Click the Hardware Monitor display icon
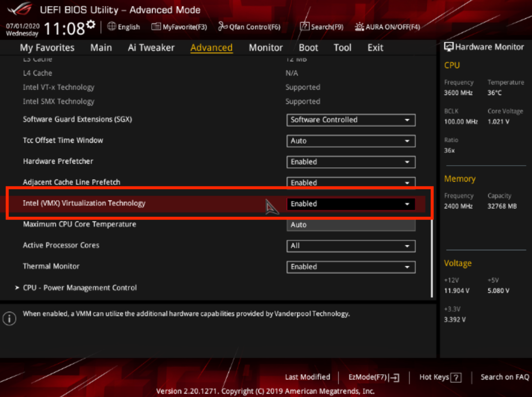Image resolution: width=532 pixels, height=397 pixels. (x=448, y=47)
